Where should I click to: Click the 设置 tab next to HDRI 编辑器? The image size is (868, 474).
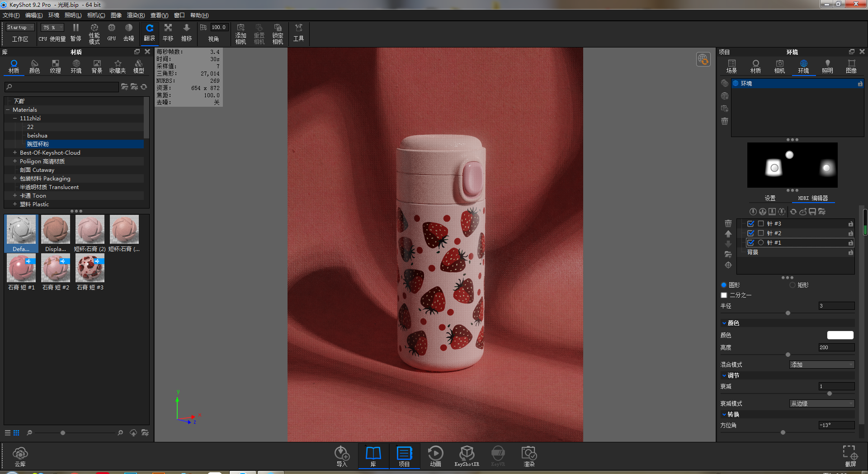pos(770,198)
